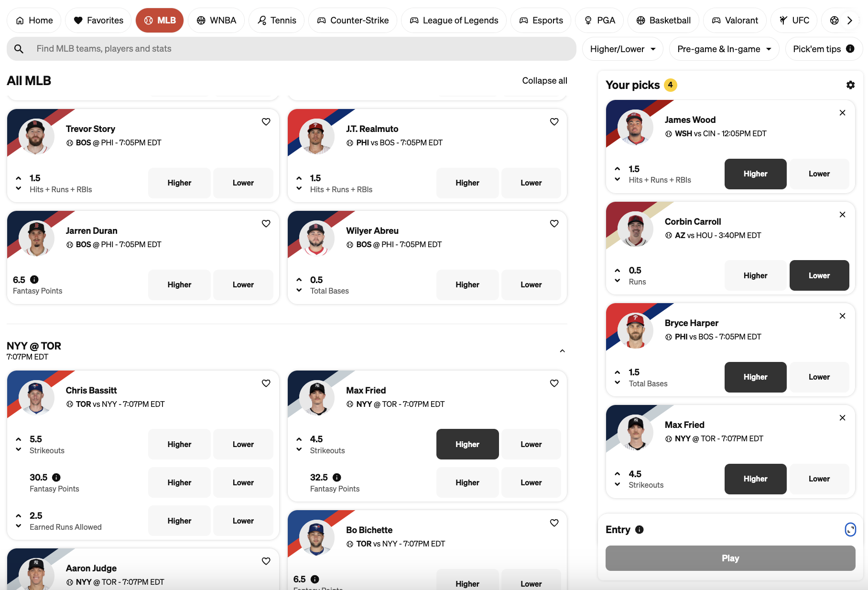The width and height of the screenshot is (868, 590).
Task: Increase Corbin Carroll Runs pick line
Action: (x=618, y=270)
